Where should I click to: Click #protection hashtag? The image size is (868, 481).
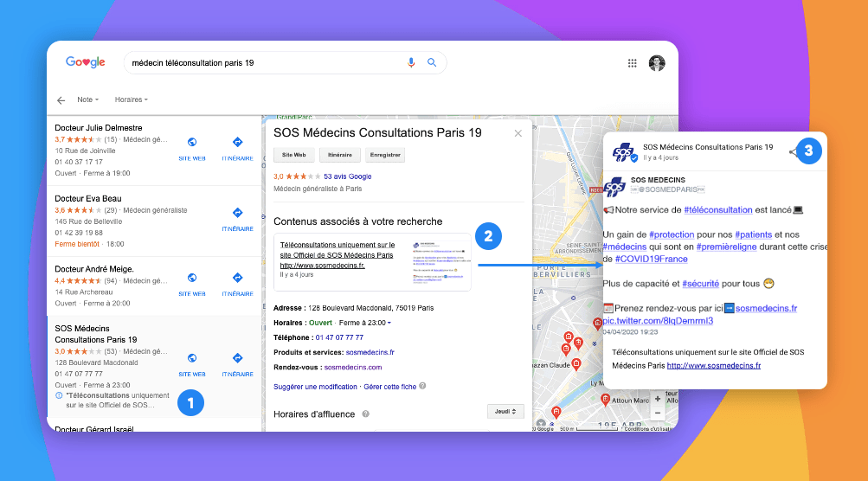coord(672,234)
